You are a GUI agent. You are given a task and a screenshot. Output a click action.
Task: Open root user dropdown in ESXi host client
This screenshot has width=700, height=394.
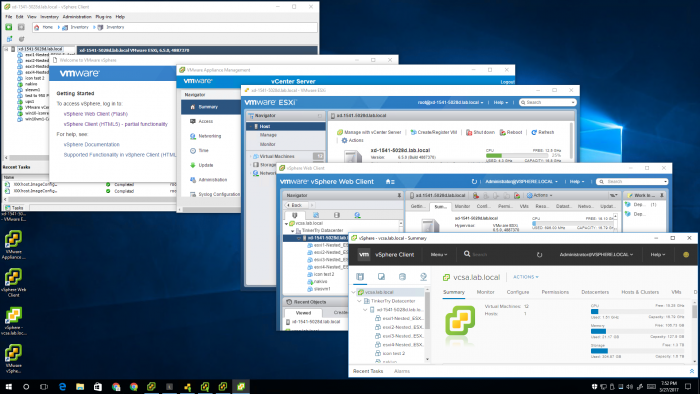click(450, 103)
